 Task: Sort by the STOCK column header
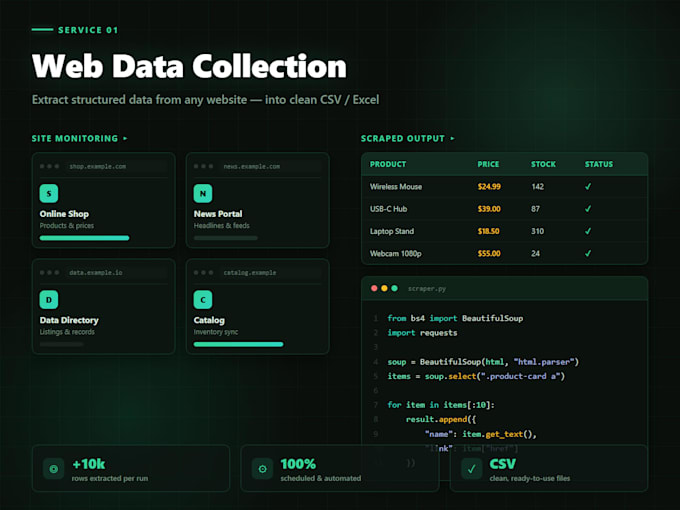click(x=543, y=164)
